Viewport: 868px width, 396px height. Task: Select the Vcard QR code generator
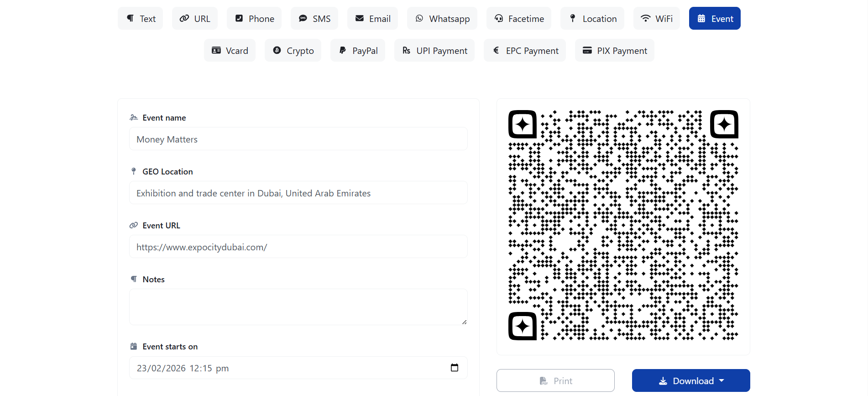[230, 50]
